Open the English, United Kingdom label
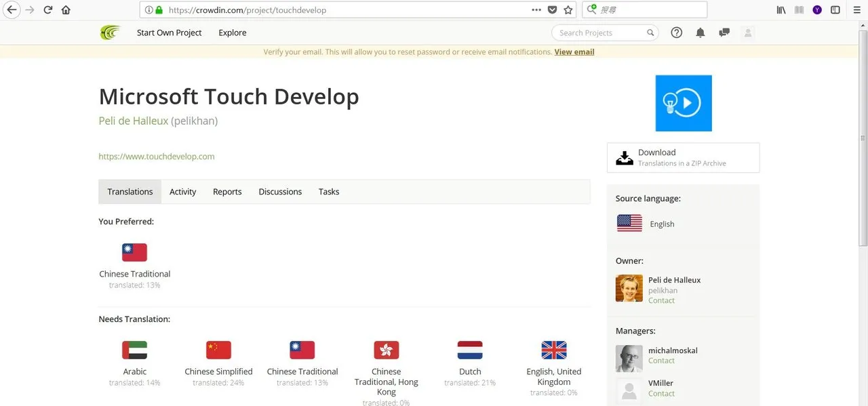This screenshot has width=868, height=406. pyautogui.click(x=554, y=376)
